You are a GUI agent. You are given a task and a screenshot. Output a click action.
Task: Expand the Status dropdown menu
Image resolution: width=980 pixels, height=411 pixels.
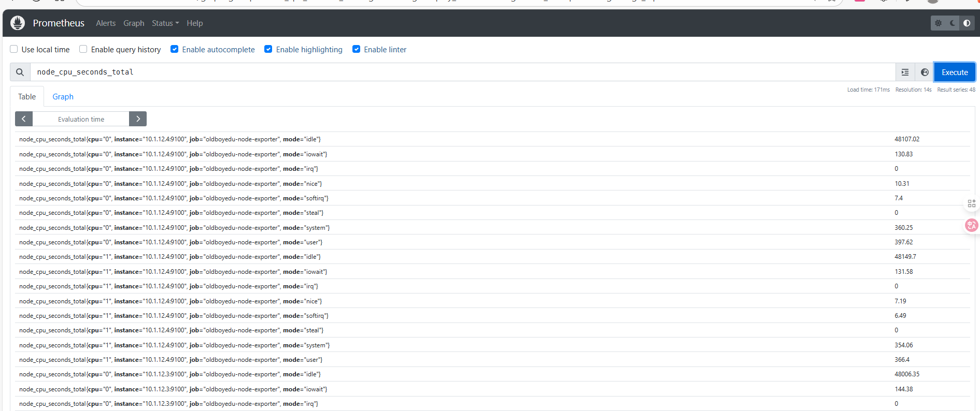tap(165, 23)
